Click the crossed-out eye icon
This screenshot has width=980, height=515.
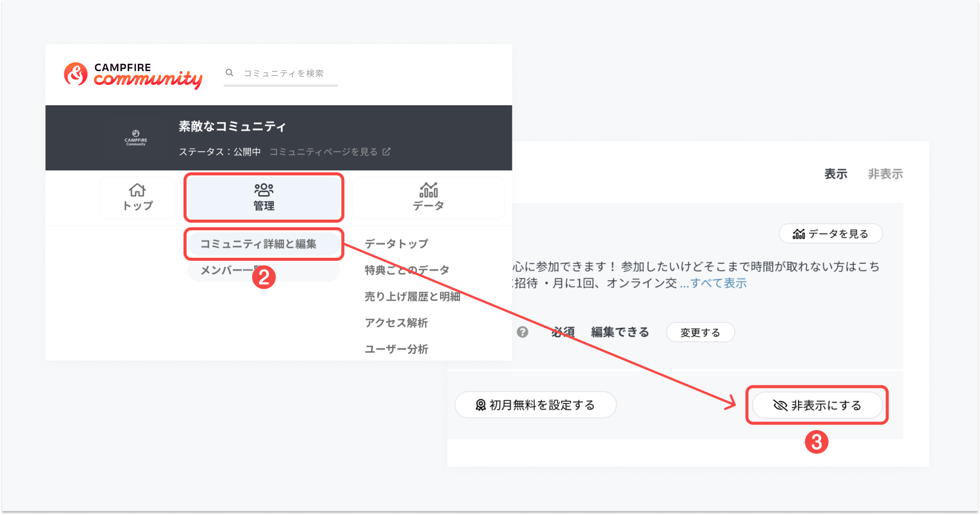pos(780,405)
